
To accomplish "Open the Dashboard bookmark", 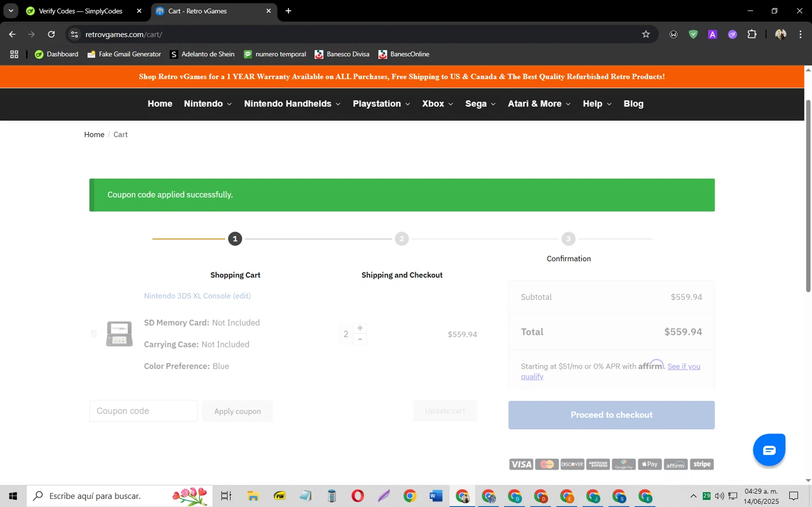I will 57,54.
